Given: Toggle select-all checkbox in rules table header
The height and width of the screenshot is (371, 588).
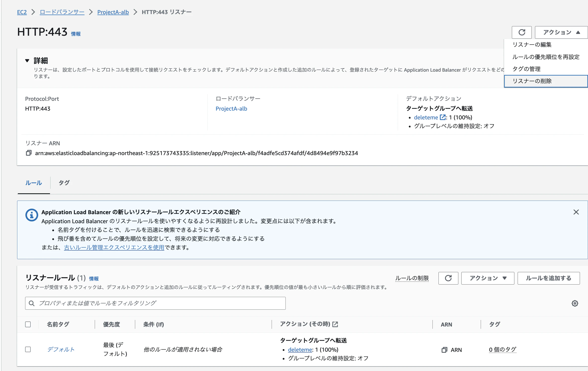Looking at the screenshot, I should [28, 324].
